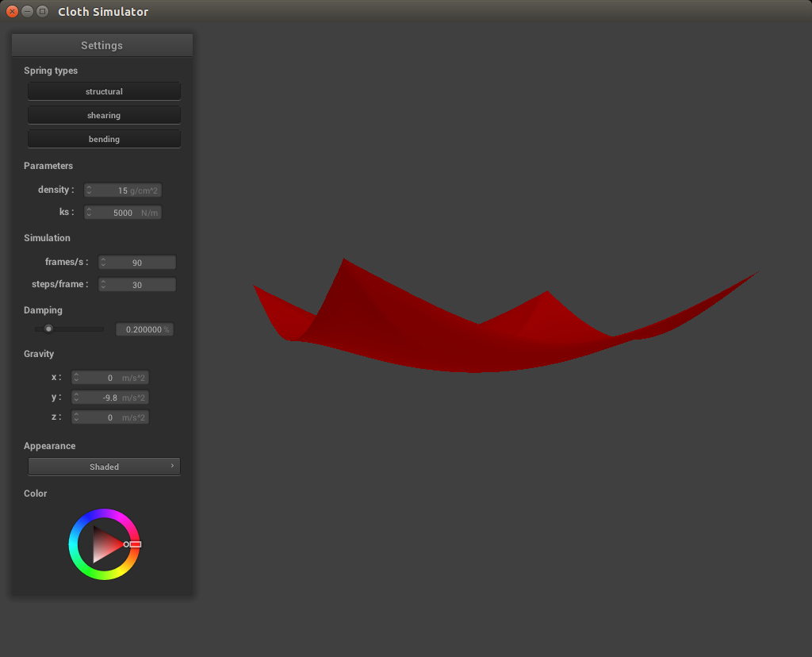This screenshot has width=812, height=657.
Task: Click the gravity y stepper arrows
Action: [77, 398]
